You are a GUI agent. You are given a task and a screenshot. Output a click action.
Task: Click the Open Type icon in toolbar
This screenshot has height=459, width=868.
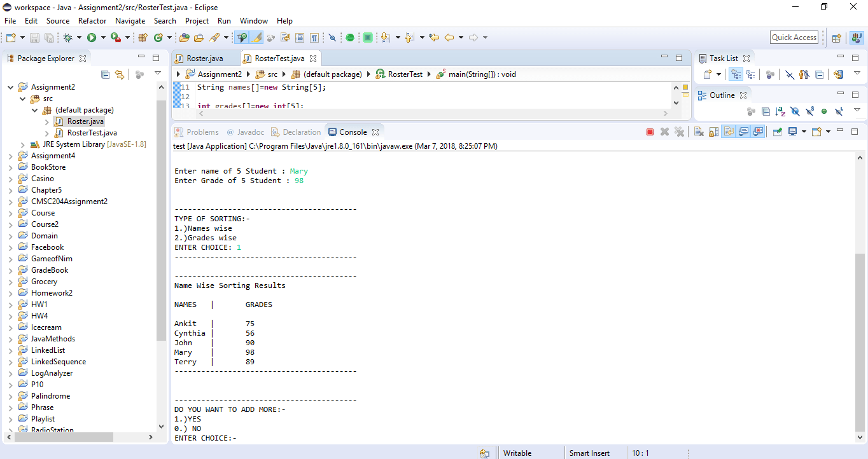185,38
